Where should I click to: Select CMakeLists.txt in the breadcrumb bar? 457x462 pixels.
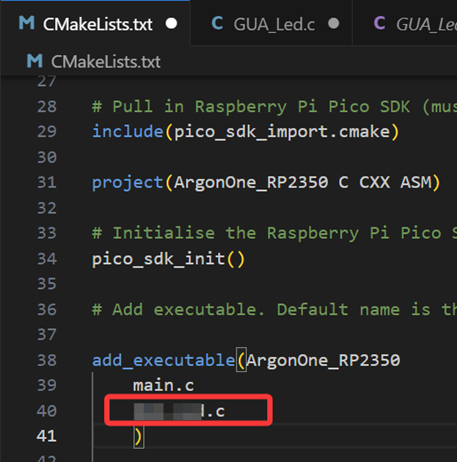[x=106, y=62]
